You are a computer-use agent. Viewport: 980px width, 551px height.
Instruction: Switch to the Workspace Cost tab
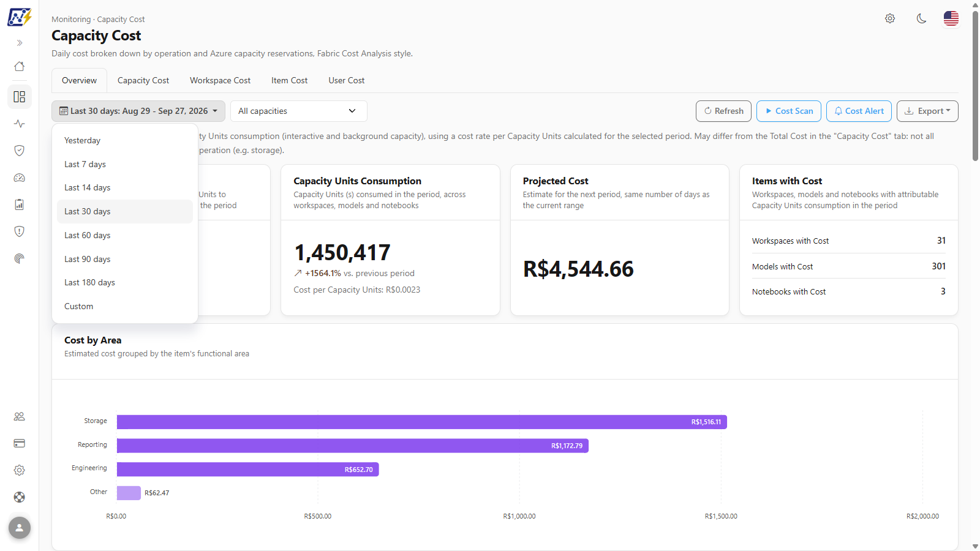coord(220,80)
